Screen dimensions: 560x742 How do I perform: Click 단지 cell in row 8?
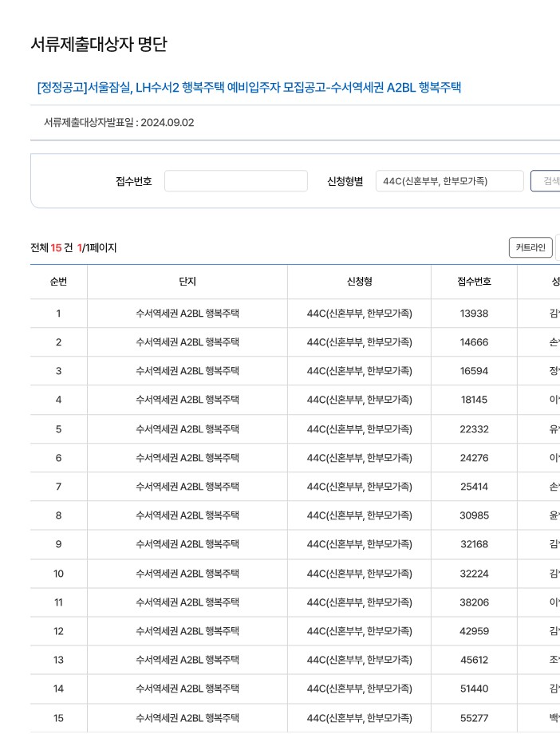(x=187, y=515)
